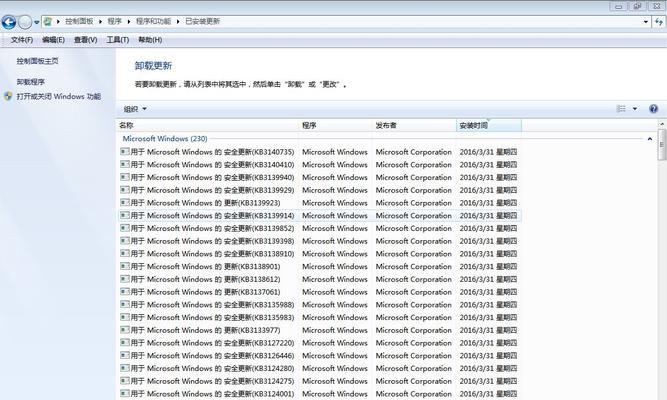Select security update KB3139940 row
Image resolution: width=667 pixels, height=400 pixels.
pos(319,177)
